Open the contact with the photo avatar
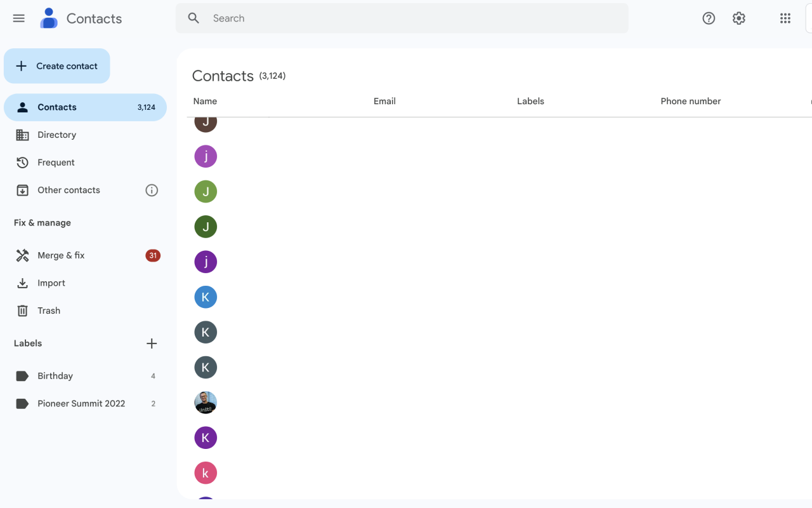Image resolution: width=812 pixels, height=508 pixels. (206, 403)
